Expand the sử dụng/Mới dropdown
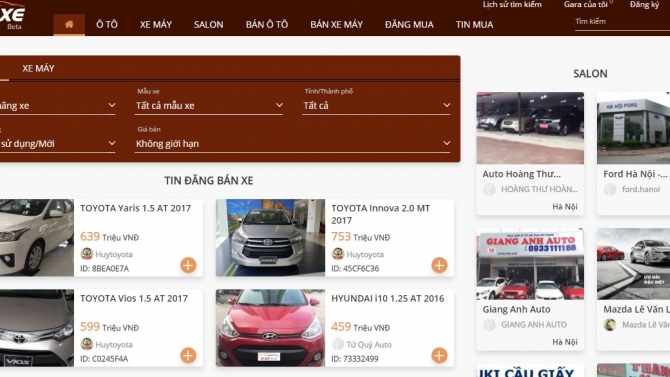 tap(58, 144)
